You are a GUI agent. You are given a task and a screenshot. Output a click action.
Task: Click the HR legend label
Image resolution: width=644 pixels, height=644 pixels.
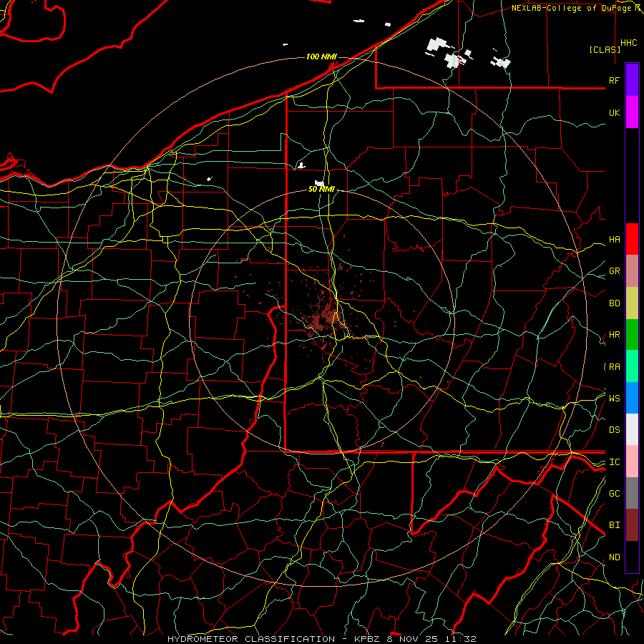coord(615,335)
